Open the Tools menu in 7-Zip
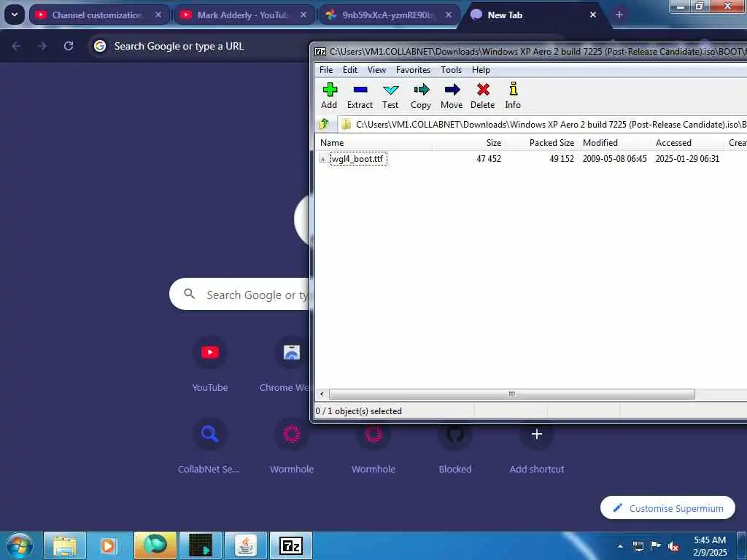 [451, 70]
